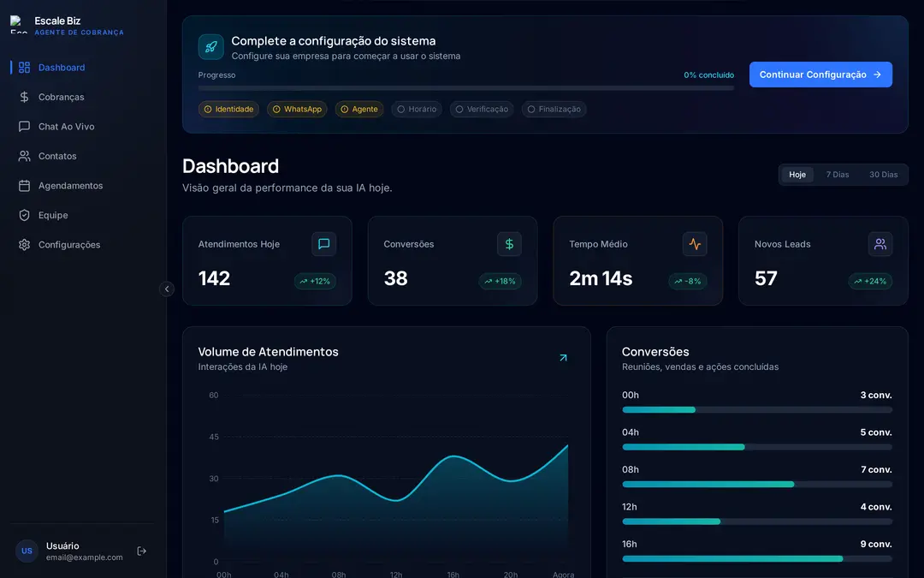Open Volume de Atendimentos via arrow icon
Viewport: 924px width, 578px height.
point(563,357)
